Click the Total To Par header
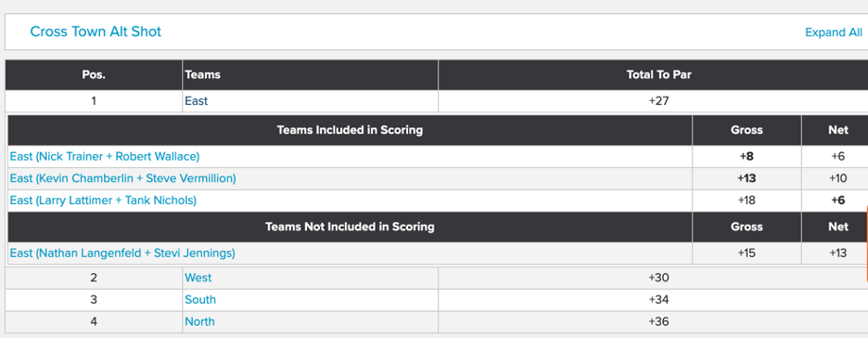The image size is (868, 338). [658, 75]
